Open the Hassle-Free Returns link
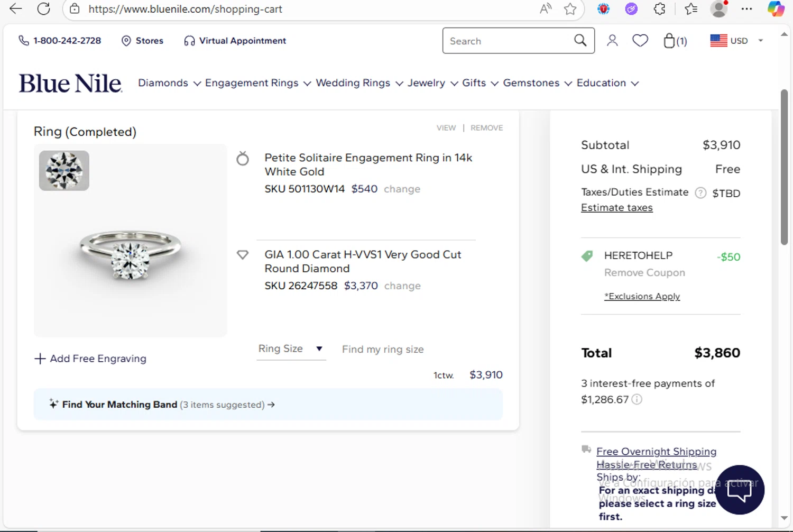Viewport: 793px width, 532px height. click(647, 465)
